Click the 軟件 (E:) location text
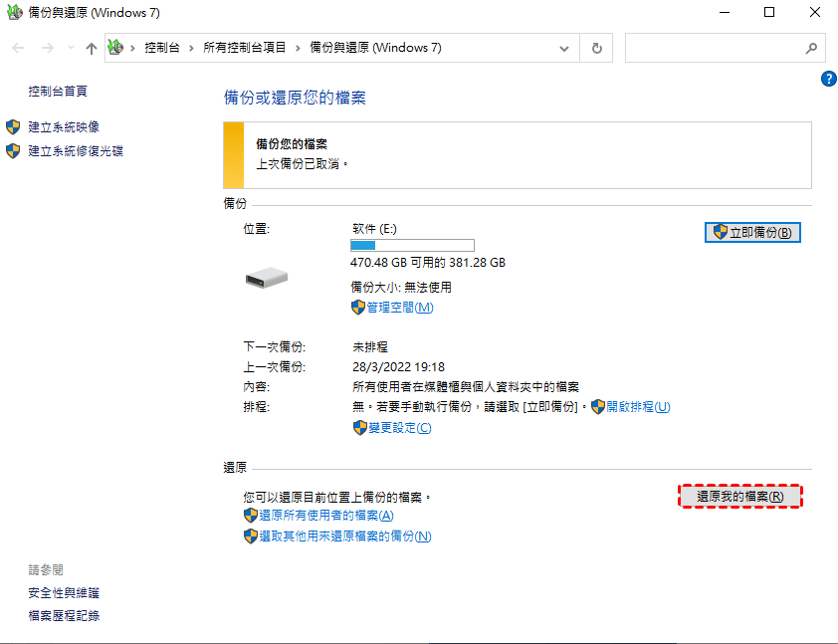This screenshot has width=838, height=644. [x=374, y=229]
